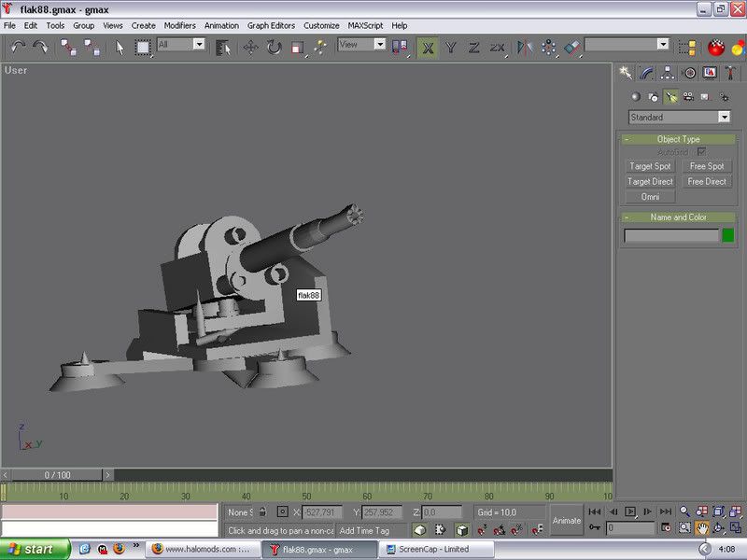Toggle the selection lock padlock
This screenshot has width=747, height=560.
click(262, 511)
